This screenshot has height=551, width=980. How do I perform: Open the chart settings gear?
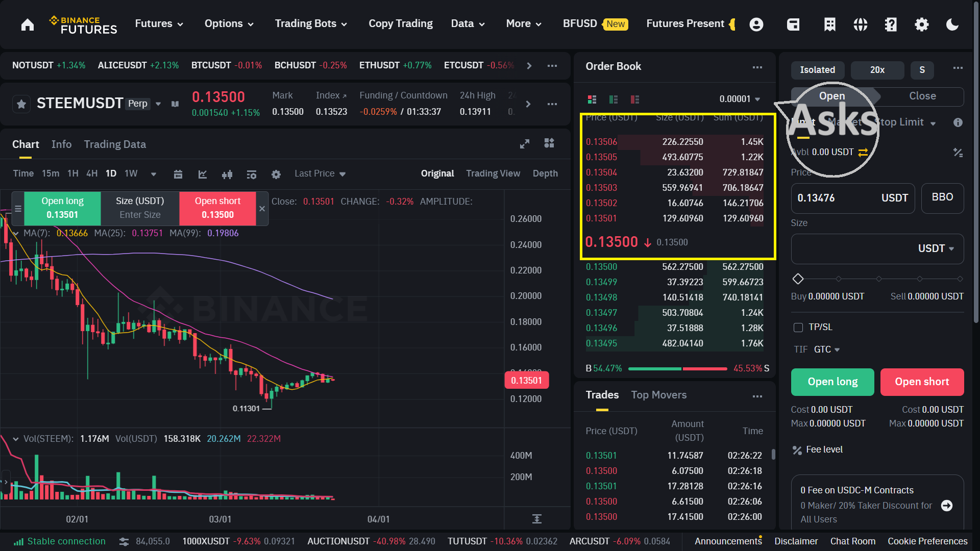276,174
